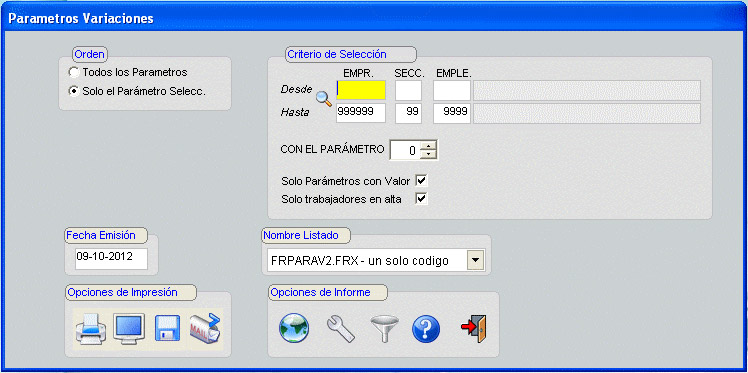The image size is (748, 373).
Task: Click Hasta SECC. field showing 99
Action: point(408,113)
